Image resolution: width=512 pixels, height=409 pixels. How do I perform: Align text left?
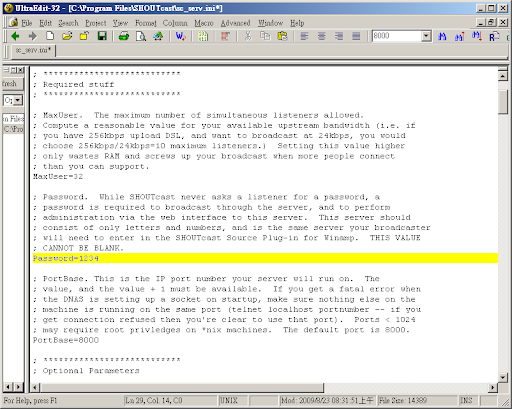click(304, 36)
